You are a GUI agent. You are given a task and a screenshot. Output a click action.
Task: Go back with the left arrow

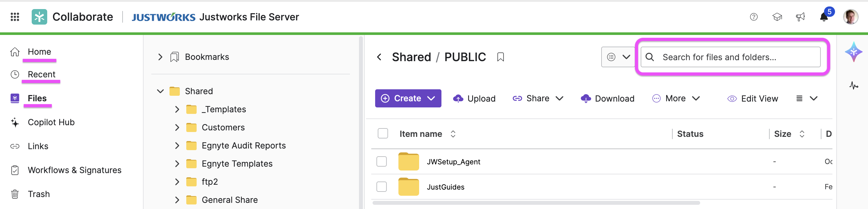[379, 57]
